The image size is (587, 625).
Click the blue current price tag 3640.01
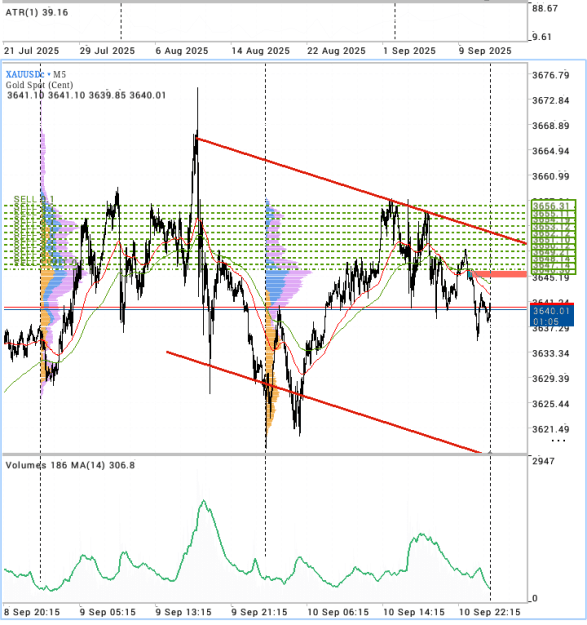(552, 311)
